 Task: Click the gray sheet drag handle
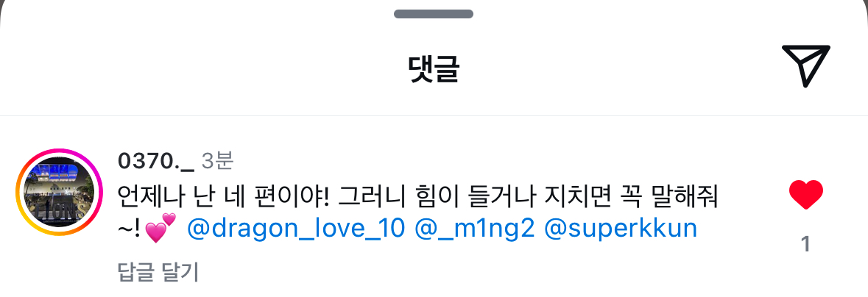coord(434,14)
